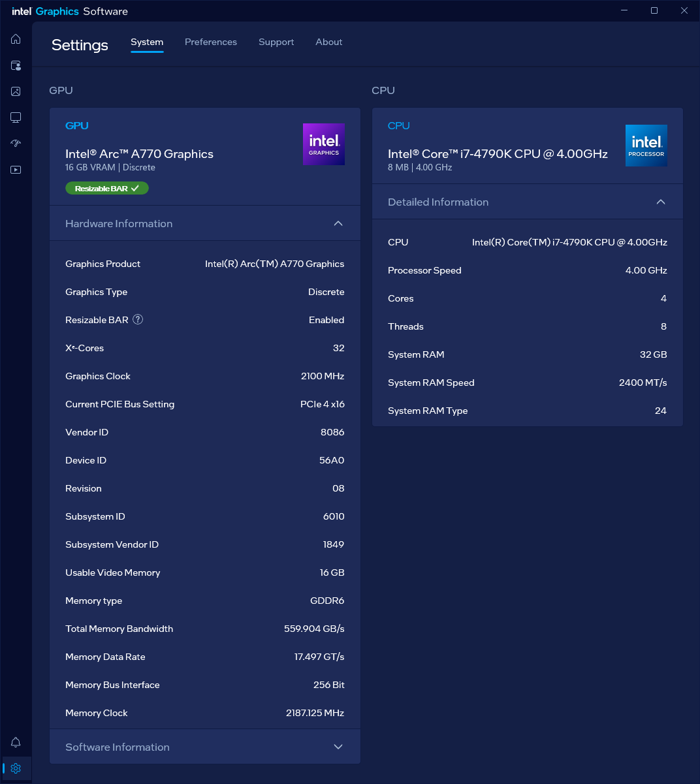Image resolution: width=700 pixels, height=784 pixels.
Task: Select the System tab
Action: [147, 42]
